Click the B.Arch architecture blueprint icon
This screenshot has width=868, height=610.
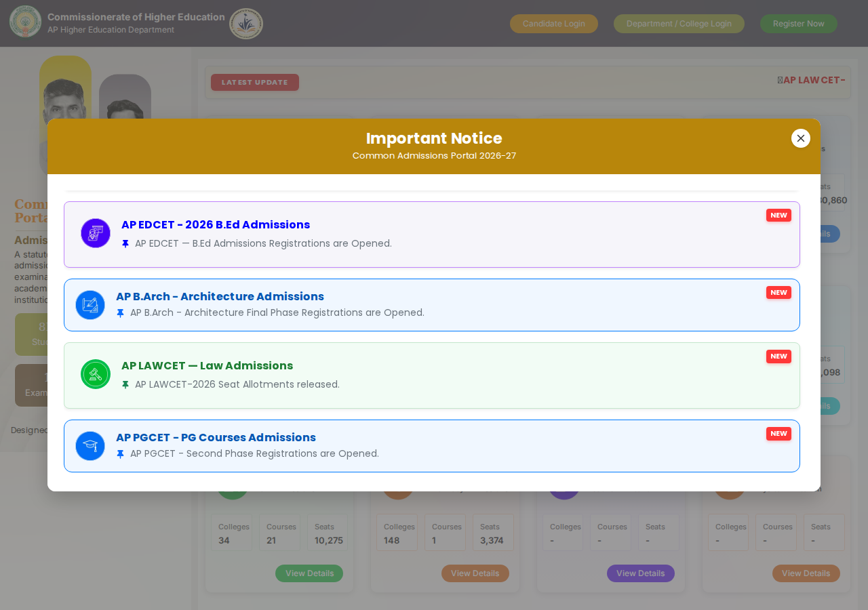[x=90, y=305]
